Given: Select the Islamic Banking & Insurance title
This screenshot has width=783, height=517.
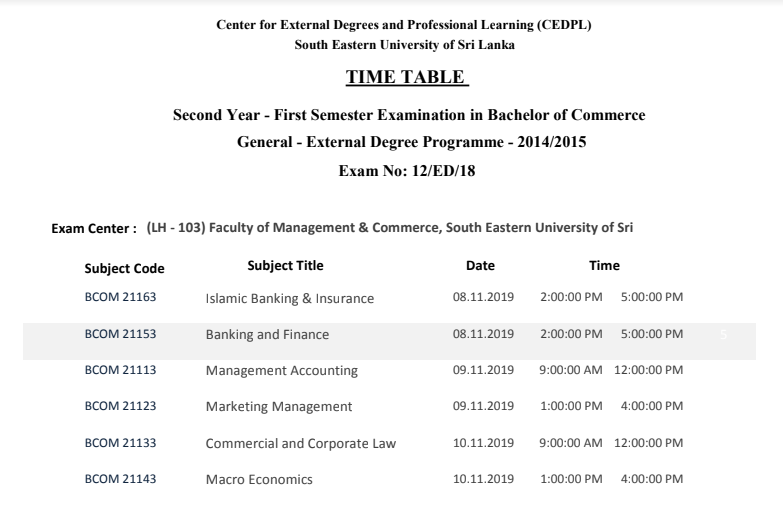Looking at the screenshot, I should coord(290,299).
